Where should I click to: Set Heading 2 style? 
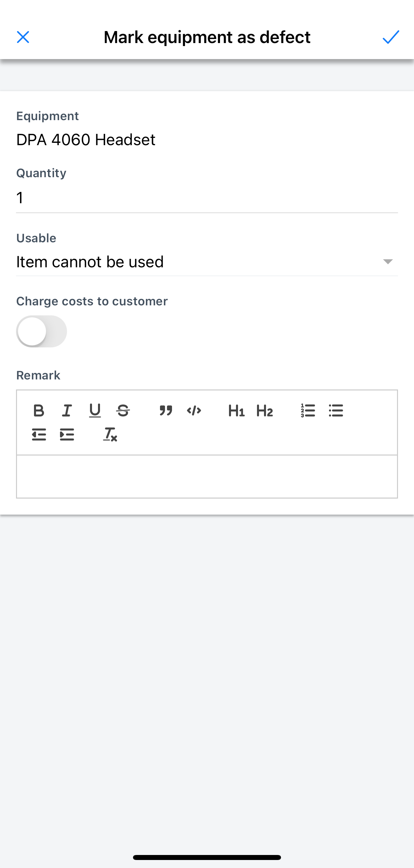click(x=265, y=410)
